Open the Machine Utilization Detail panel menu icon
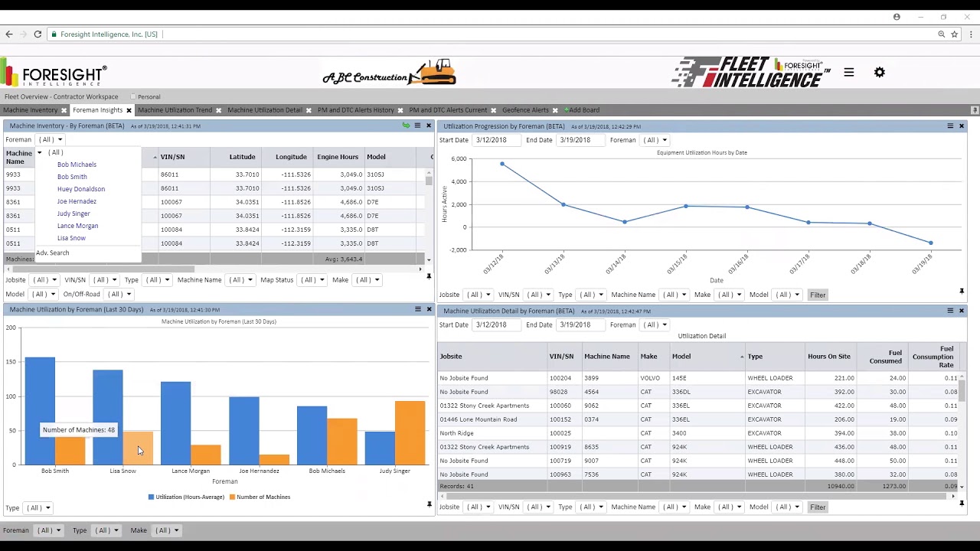 950,311
